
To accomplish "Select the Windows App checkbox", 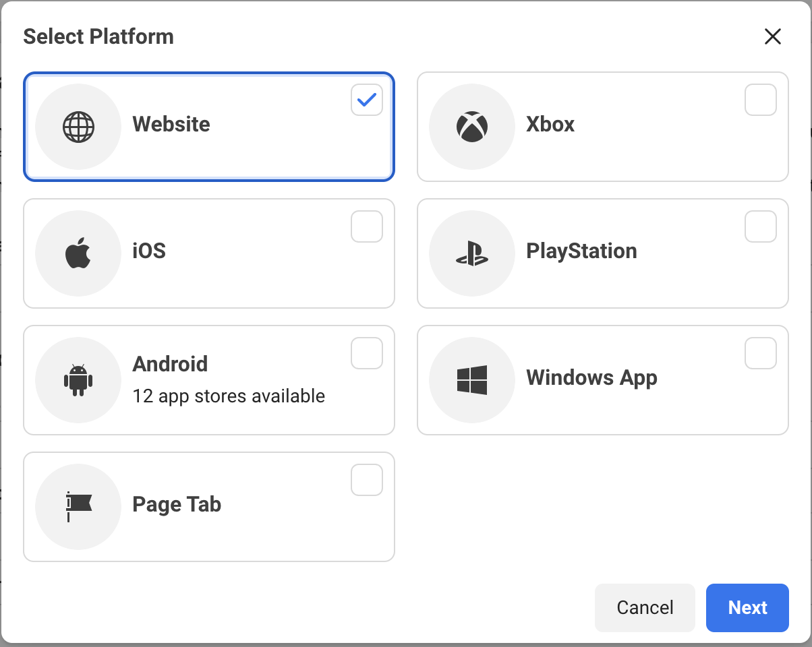I will [761, 353].
